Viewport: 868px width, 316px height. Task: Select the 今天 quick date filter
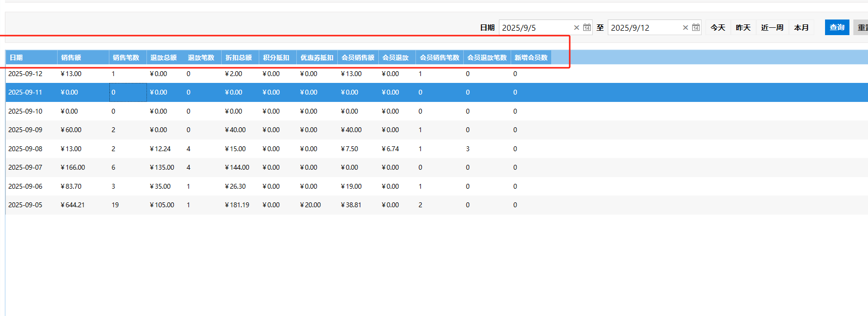[718, 28]
